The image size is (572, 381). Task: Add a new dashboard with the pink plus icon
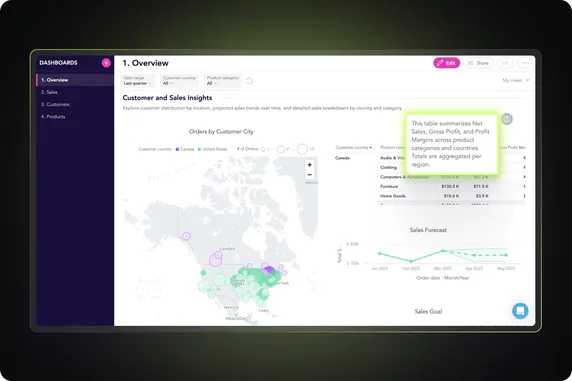pyautogui.click(x=106, y=63)
